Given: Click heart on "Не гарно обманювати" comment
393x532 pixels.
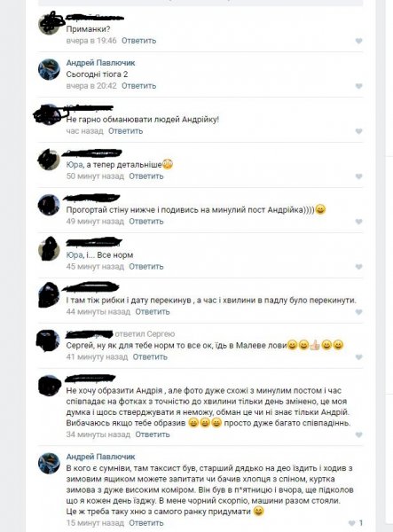Looking at the screenshot, I should tap(358, 131).
